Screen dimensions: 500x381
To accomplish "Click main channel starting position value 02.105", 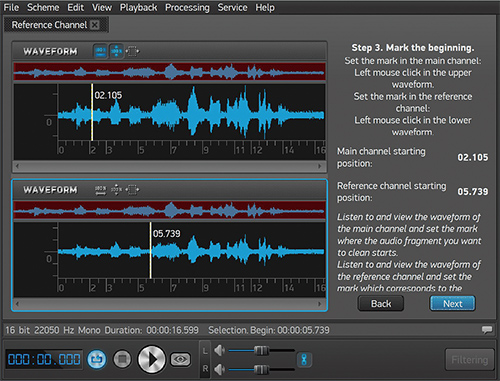I will pyautogui.click(x=473, y=157).
